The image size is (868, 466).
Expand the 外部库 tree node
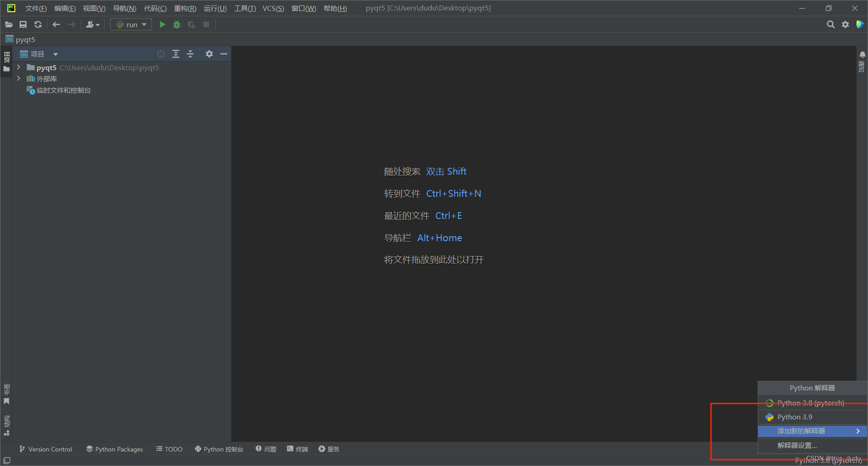tap(19, 78)
